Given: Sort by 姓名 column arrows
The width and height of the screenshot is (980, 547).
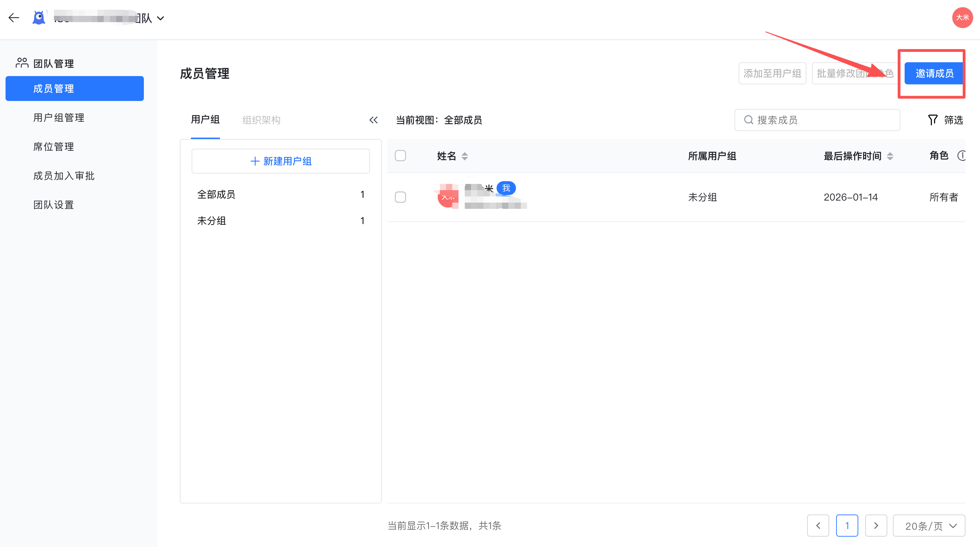Looking at the screenshot, I should tap(464, 156).
